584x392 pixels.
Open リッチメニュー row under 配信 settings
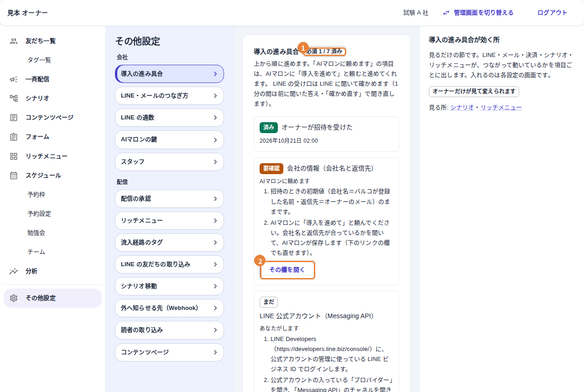coord(169,221)
